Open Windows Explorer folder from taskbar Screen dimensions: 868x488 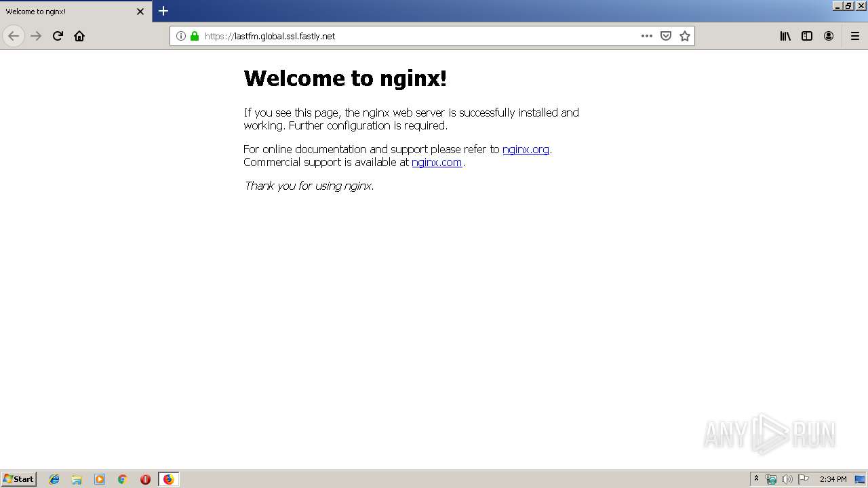click(x=77, y=479)
